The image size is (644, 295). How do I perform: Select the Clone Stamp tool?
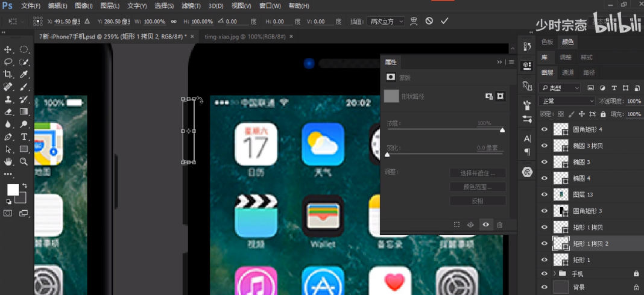pyautogui.click(x=7, y=99)
